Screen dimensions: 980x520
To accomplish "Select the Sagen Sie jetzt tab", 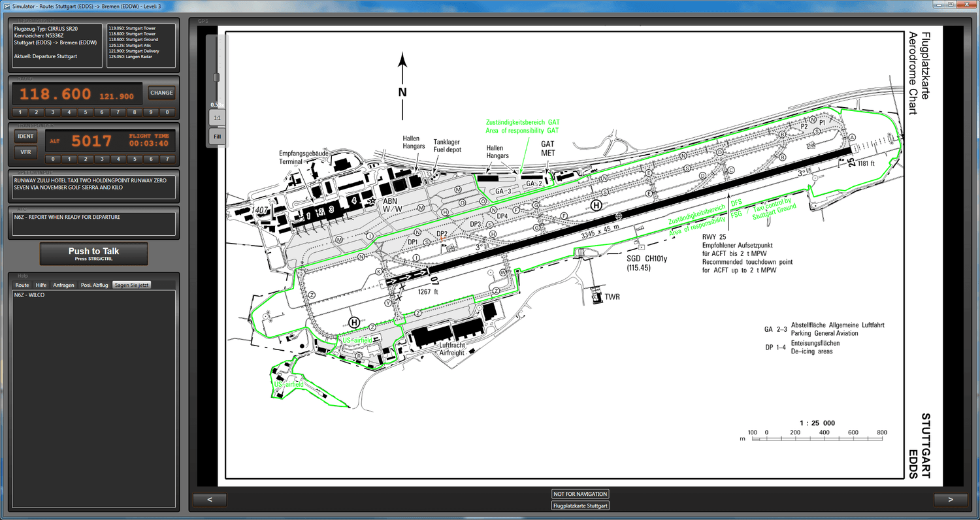I will click(131, 285).
